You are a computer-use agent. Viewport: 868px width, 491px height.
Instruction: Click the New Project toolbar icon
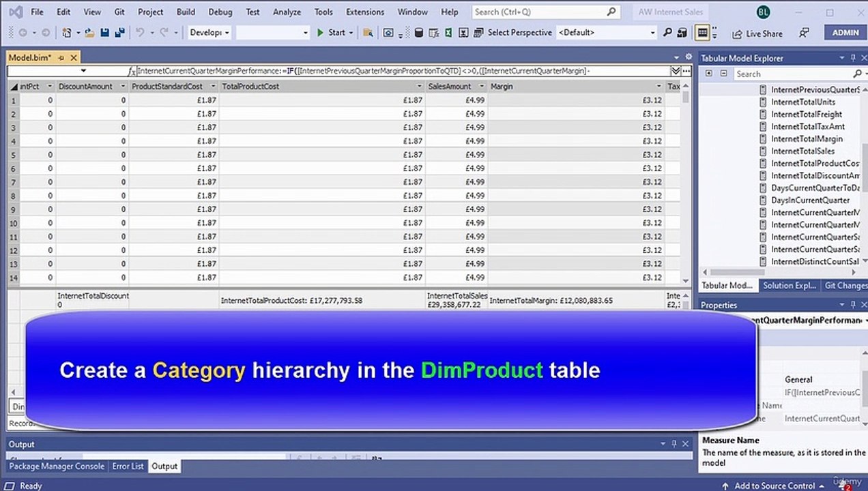[66, 33]
